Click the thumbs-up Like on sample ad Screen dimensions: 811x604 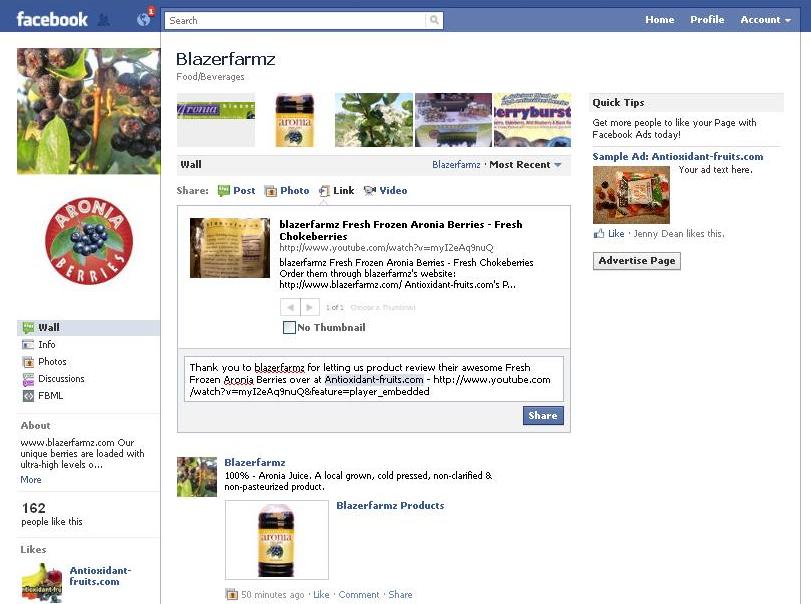609,233
